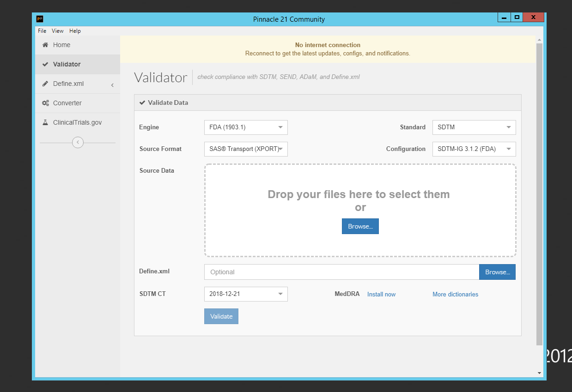Viewport: 572px width, 392px height.
Task: Click the vertical scrollbar thumb
Action: (539, 194)
